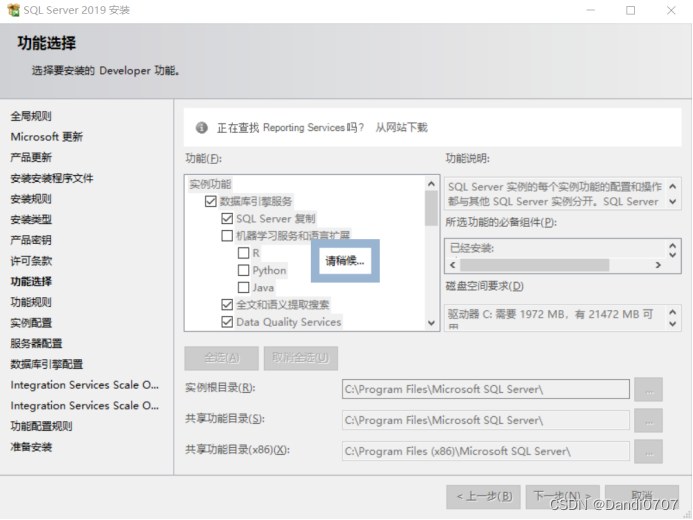
Task: Select the 功能规则 step
Action: point(31,302)
